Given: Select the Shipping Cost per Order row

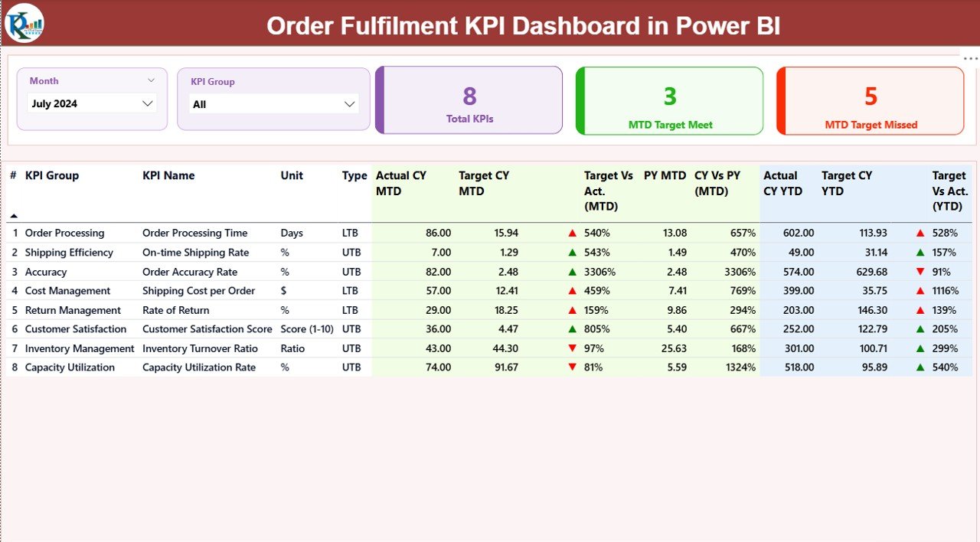Looking at the screenshot, I should 198,291.
